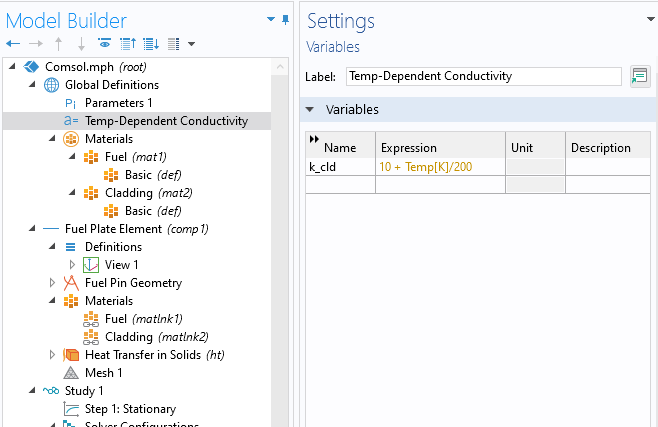Click the Show More Options eye icon

coord(104,43)
